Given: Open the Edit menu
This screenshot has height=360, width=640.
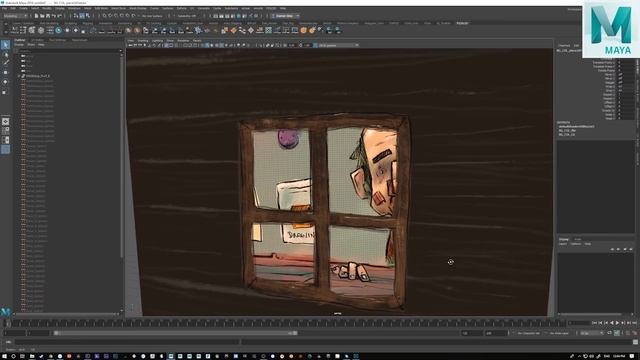Looking at the screenshot, I should [x=13, y=9].
